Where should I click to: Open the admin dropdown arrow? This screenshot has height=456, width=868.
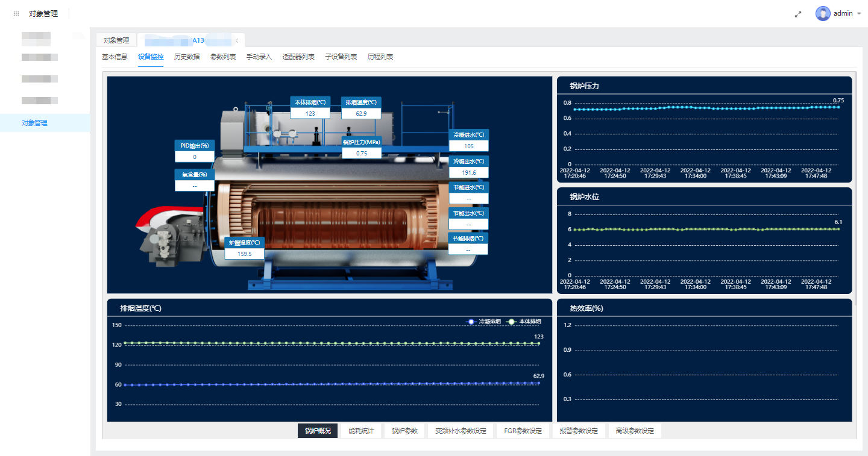pyautogui.click(x=859, y=14)
